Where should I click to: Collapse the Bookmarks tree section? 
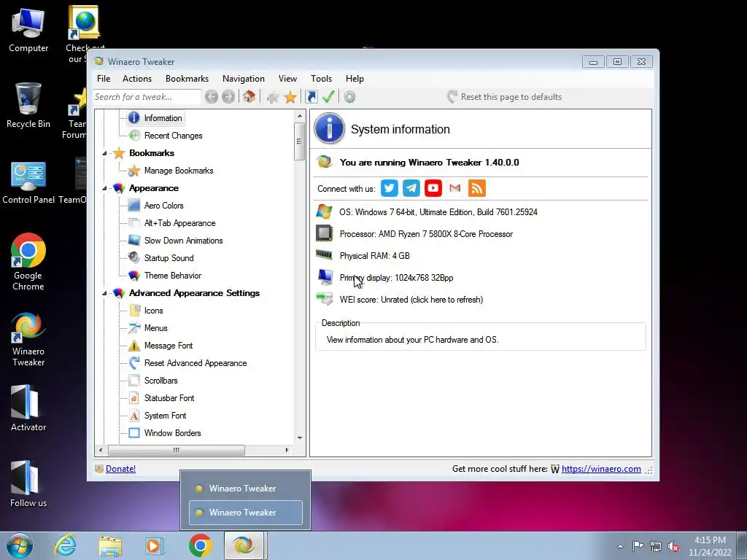(104, 153)
